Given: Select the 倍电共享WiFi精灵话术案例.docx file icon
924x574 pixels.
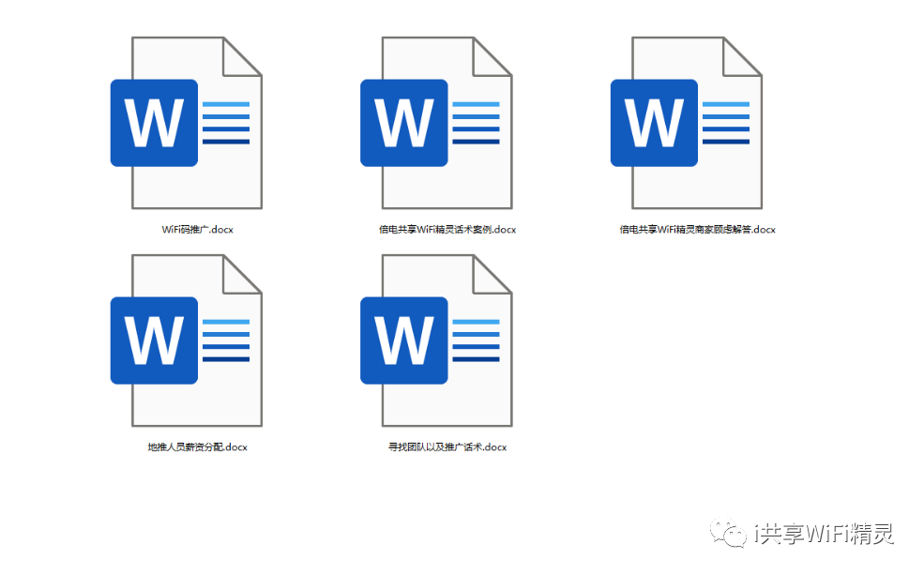Looking at the screenshot, I should 436,123.
